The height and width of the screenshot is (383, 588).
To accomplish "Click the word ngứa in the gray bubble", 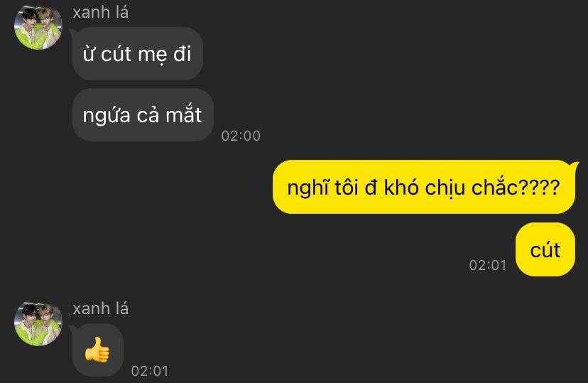I will coord(107,116).
